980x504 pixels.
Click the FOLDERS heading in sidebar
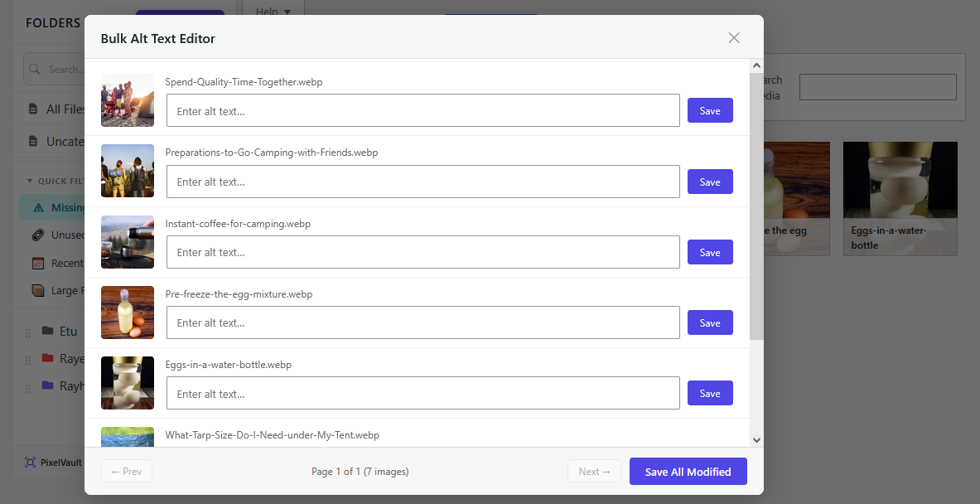pos(52,23)
